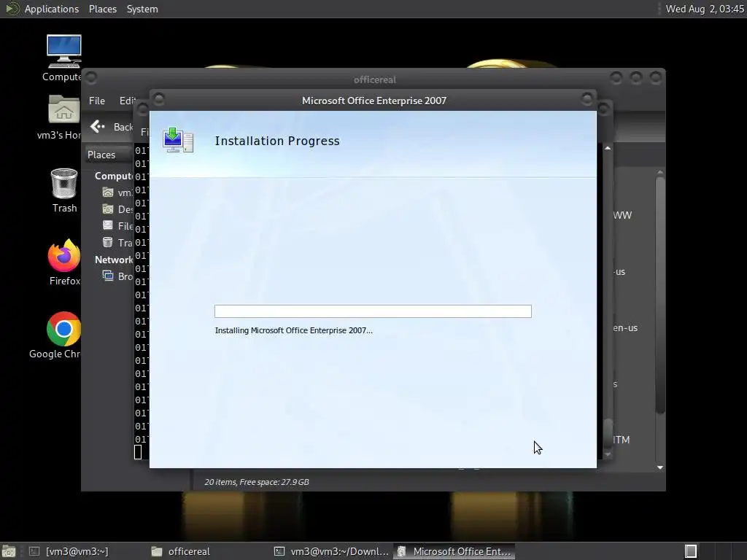Click Desktop folder icon in sidebar
Image resolution: width=747 pixels, height=560 pixels.
coord(108,209)
